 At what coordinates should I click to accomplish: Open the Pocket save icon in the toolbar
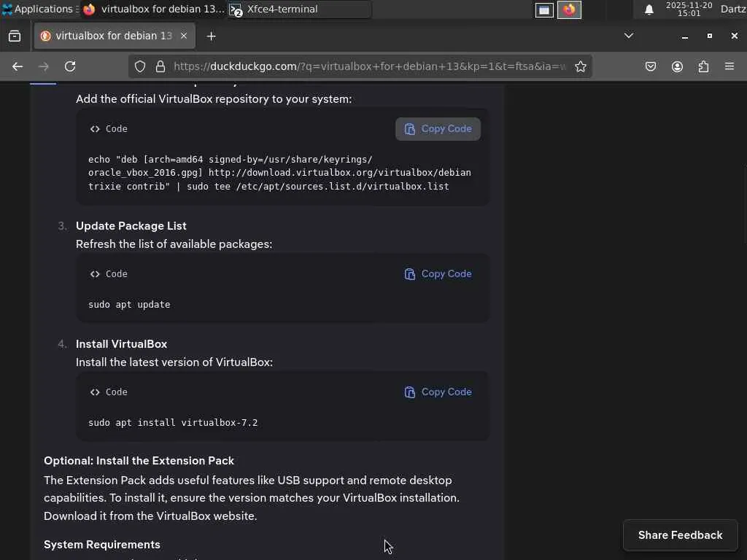pyautogui.click(x=650, y=66)
